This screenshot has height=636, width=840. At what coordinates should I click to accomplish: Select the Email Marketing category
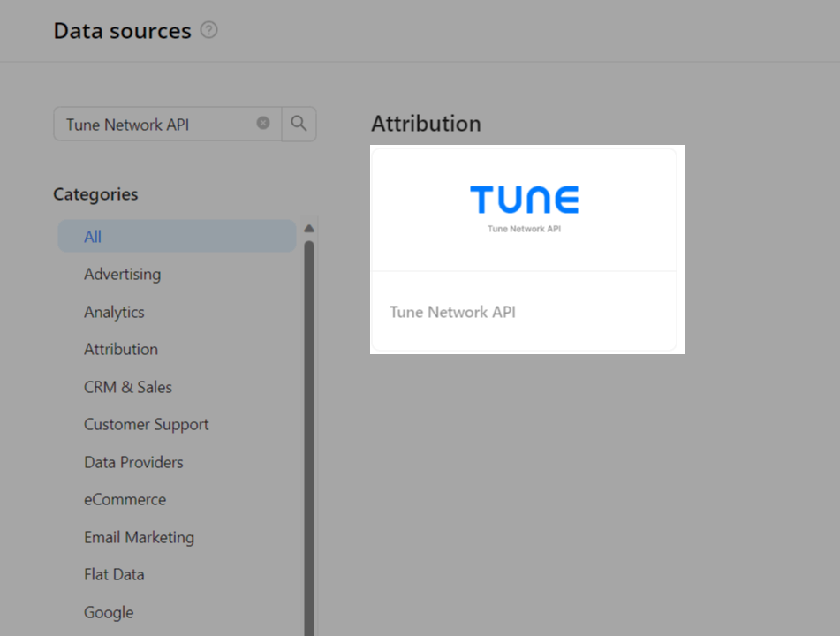click(x=140, y=537)
